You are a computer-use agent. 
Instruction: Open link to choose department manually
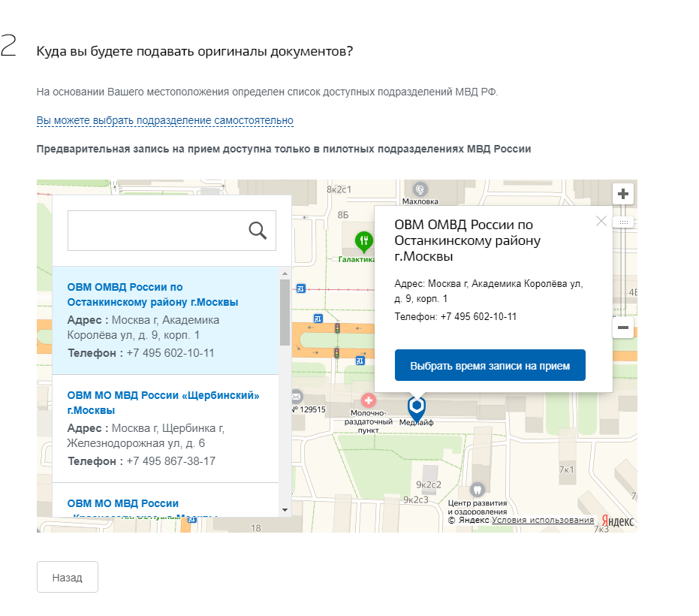click(x=164, y=120)
